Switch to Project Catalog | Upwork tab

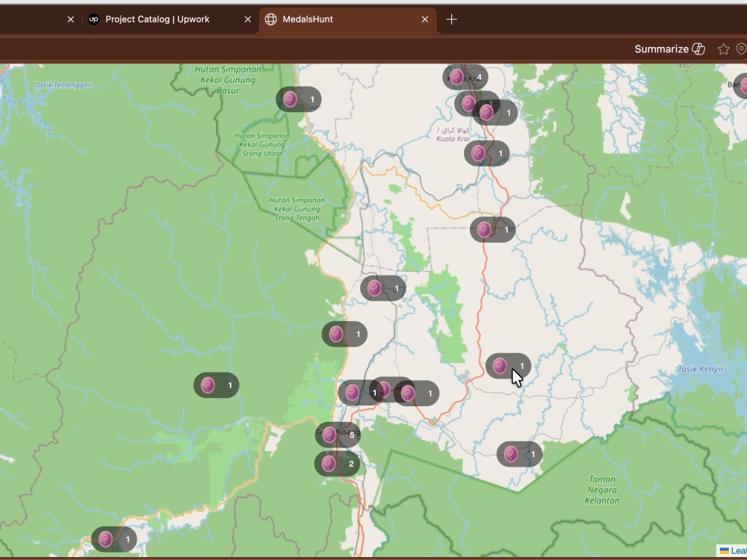point(170,19)
